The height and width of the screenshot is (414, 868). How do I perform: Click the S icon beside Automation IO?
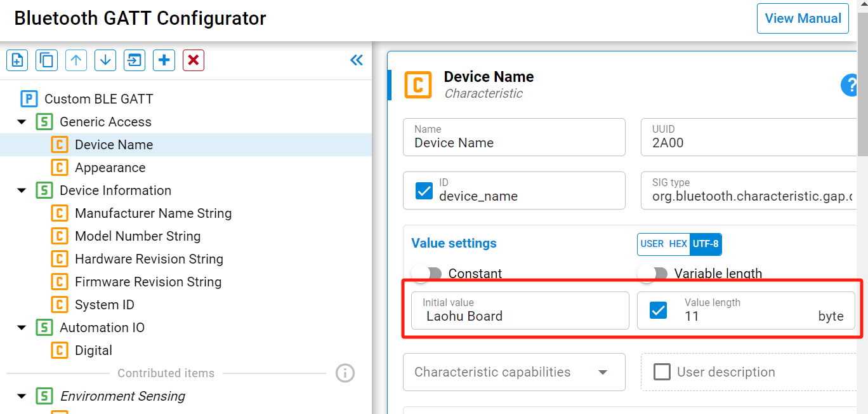[x=44, y=328]
